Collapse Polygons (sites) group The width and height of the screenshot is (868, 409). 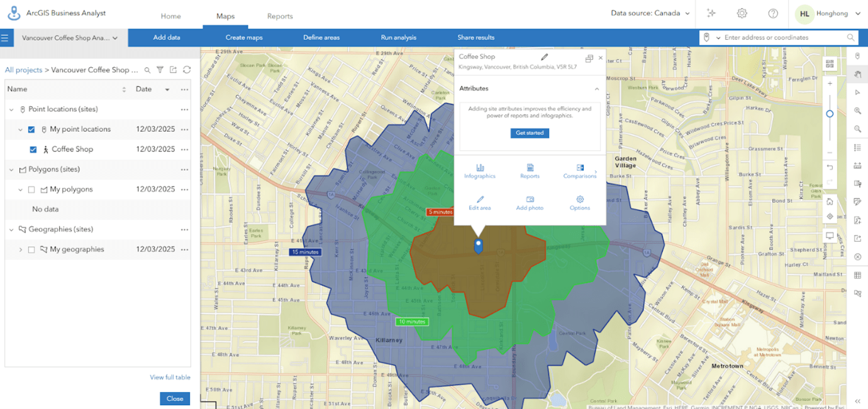11,170
